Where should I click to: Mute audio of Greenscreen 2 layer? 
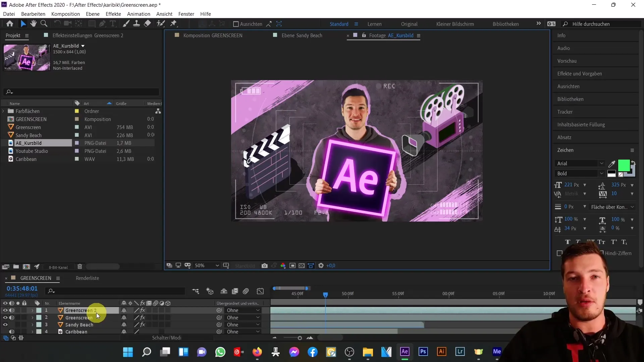tap(12, 310)
